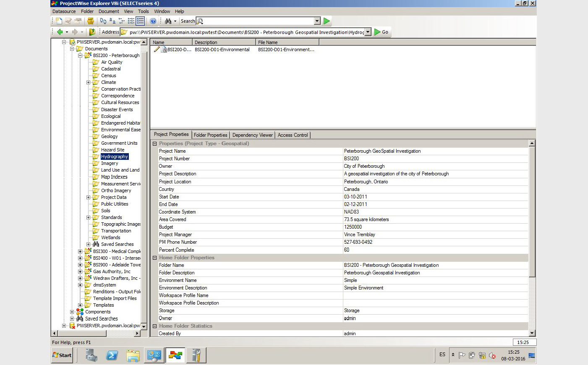The width and height of the screenshot is (588, 365).
Task: Select the BSI200-D01-Environmental document icon
Action: [x=164, y=50]
